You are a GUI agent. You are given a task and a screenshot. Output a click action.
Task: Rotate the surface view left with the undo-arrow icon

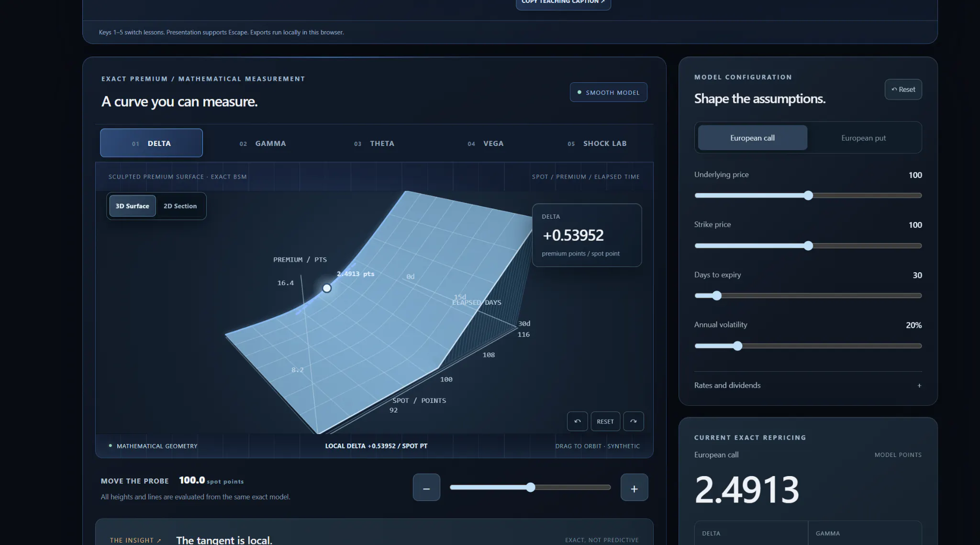click(577, 421)
